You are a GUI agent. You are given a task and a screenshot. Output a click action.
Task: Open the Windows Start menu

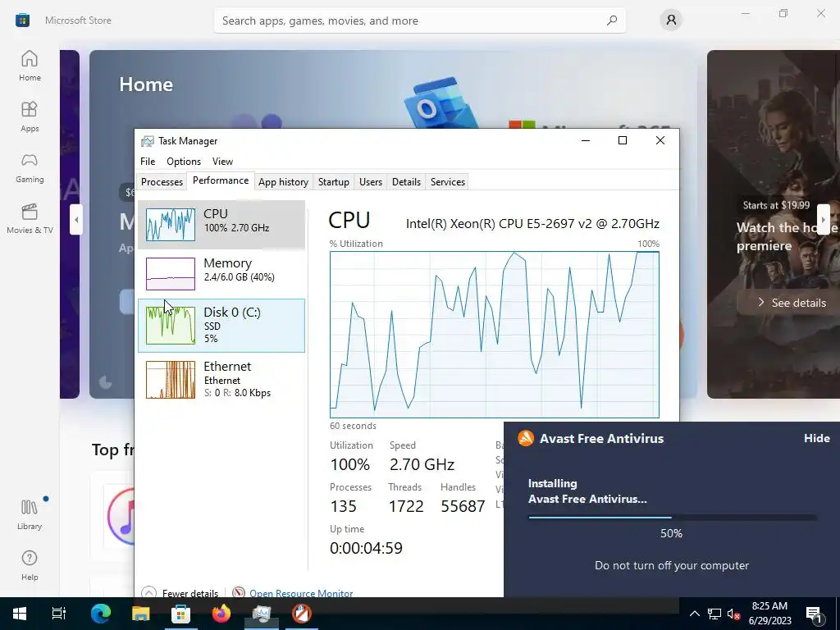click(x=20, y=614)
